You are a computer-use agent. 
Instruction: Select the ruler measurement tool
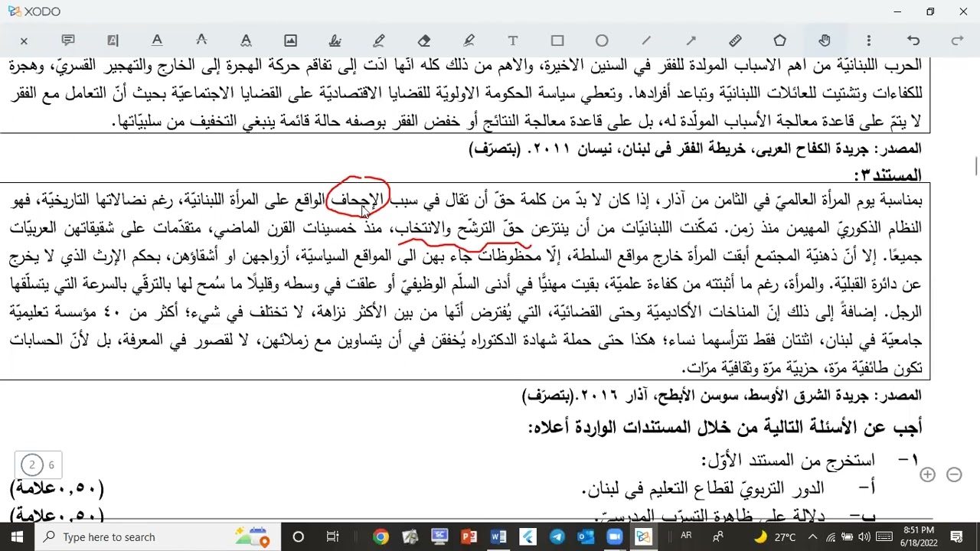coord(735,41)
